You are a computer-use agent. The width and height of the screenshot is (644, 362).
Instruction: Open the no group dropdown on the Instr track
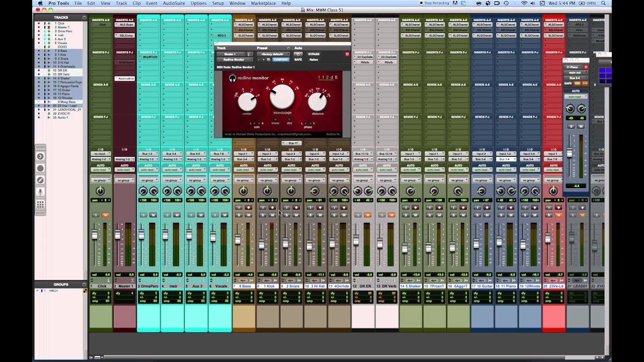[x=172, y=180]
